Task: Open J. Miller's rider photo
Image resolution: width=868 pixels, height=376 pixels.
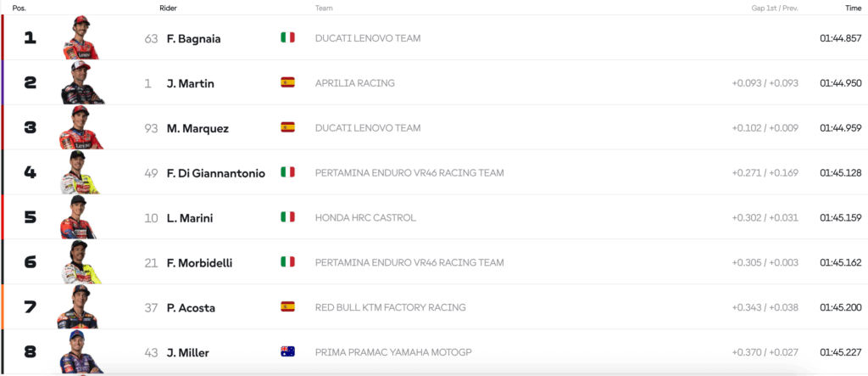Action: 81,352
